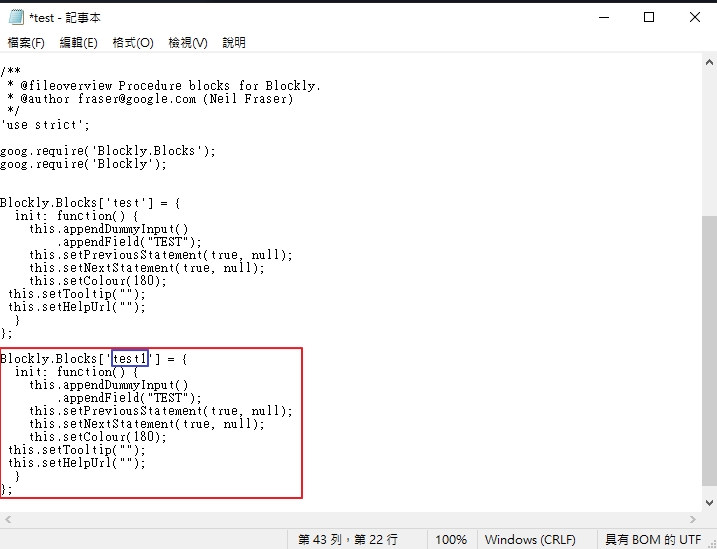Click the second this.setNextStatement(true, null); line

(x=147, y=424)
